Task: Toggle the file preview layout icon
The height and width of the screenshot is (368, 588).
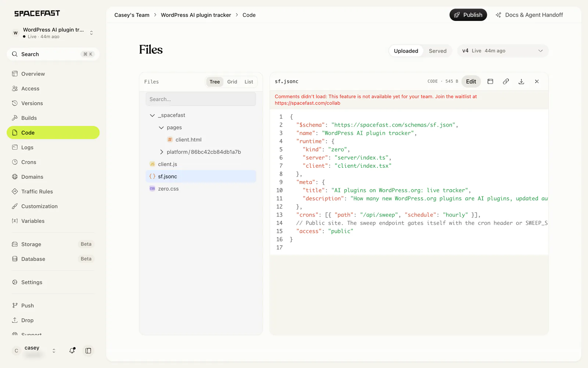Action: 490,81
